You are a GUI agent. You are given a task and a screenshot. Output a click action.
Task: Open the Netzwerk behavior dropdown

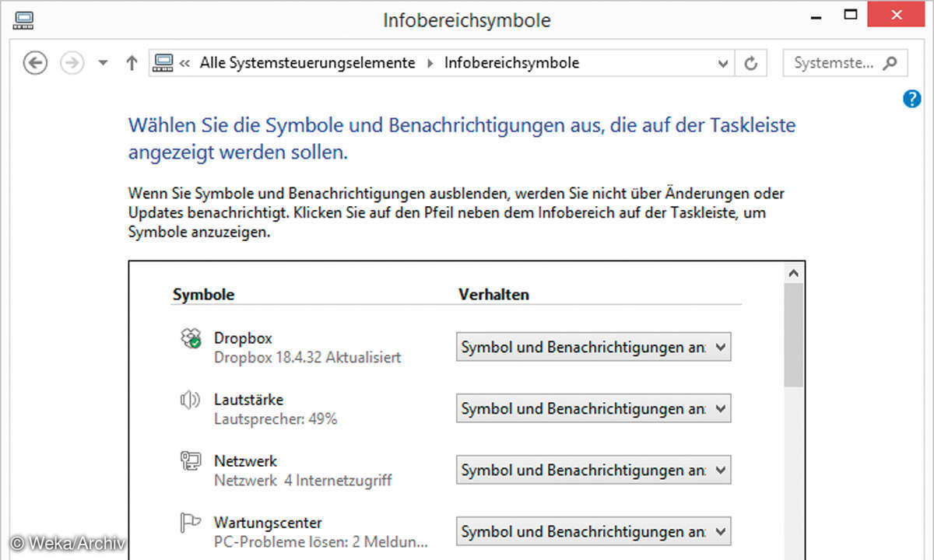pos(594,470)
